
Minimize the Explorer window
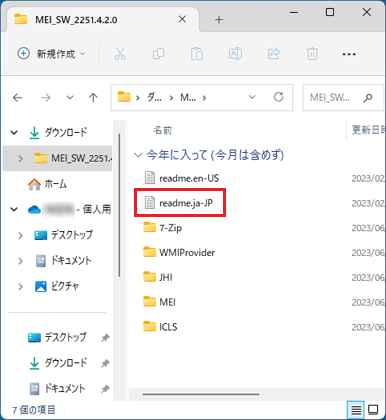click(294, 13)
